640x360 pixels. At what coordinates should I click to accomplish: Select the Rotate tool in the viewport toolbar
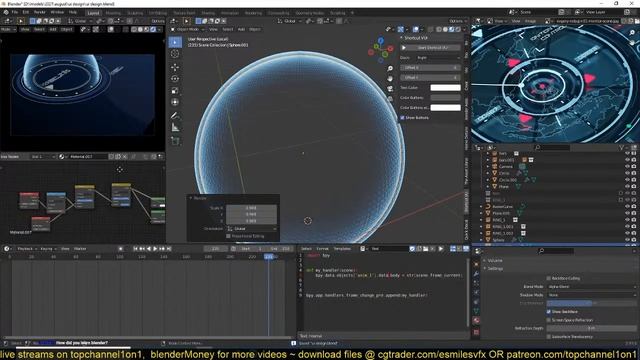(175, 79)
